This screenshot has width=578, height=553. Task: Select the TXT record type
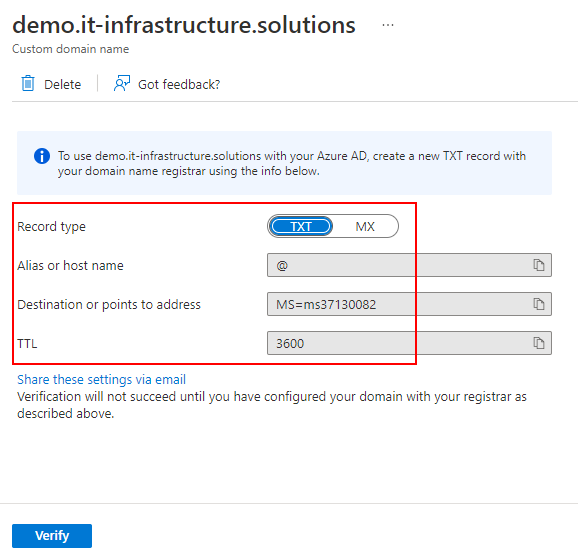pos(300,226)
